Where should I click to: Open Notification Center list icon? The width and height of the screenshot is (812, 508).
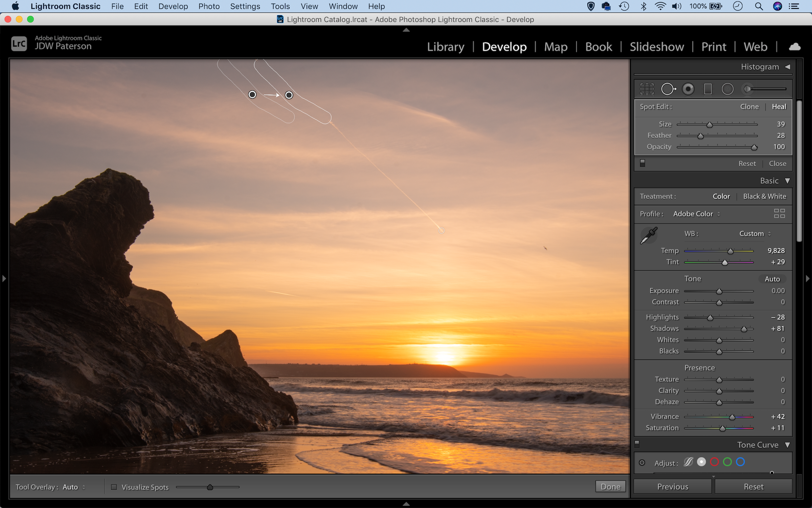click(x=794, y=6)
